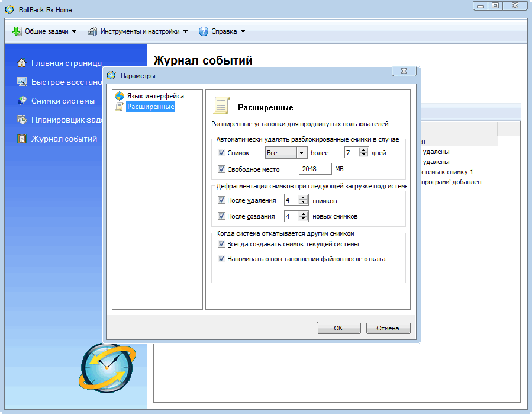Viewport: 532px width, 414px height.
Task: Click the scroll icon beside Расширенные
Action: click(x=120, y=107)
